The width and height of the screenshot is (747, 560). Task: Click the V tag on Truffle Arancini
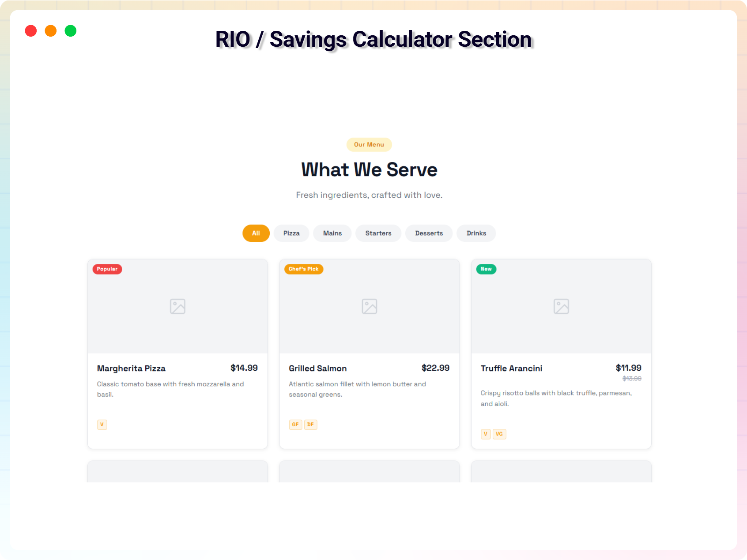pyautogui.click(x=486, y=434)
